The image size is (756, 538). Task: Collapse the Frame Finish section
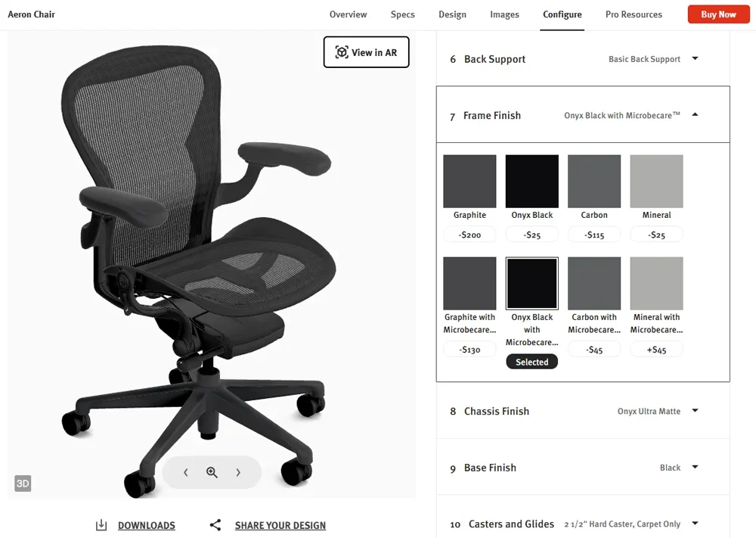[x=695, y=115]
